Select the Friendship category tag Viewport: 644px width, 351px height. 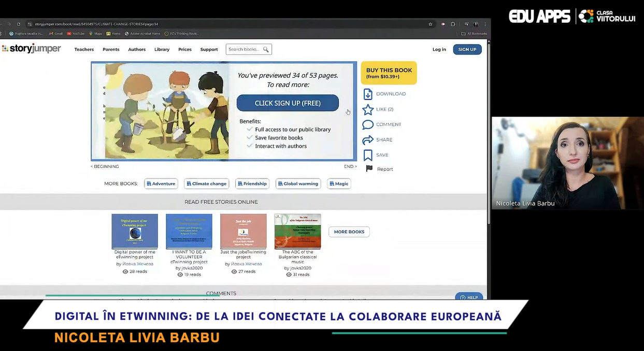coord(252,184)
